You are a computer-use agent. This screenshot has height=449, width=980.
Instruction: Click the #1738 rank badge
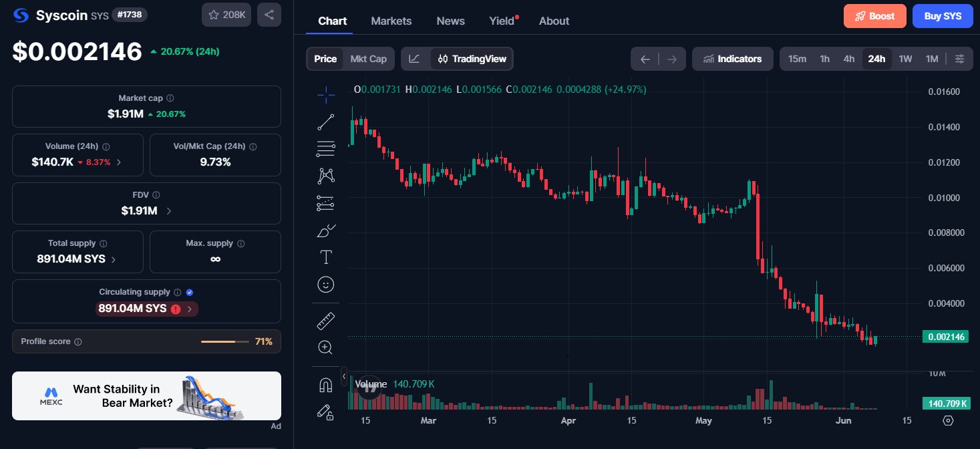(130, 15)
